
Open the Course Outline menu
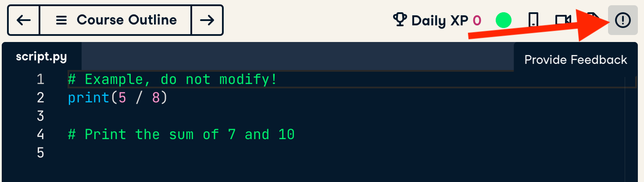pos(126,20)
